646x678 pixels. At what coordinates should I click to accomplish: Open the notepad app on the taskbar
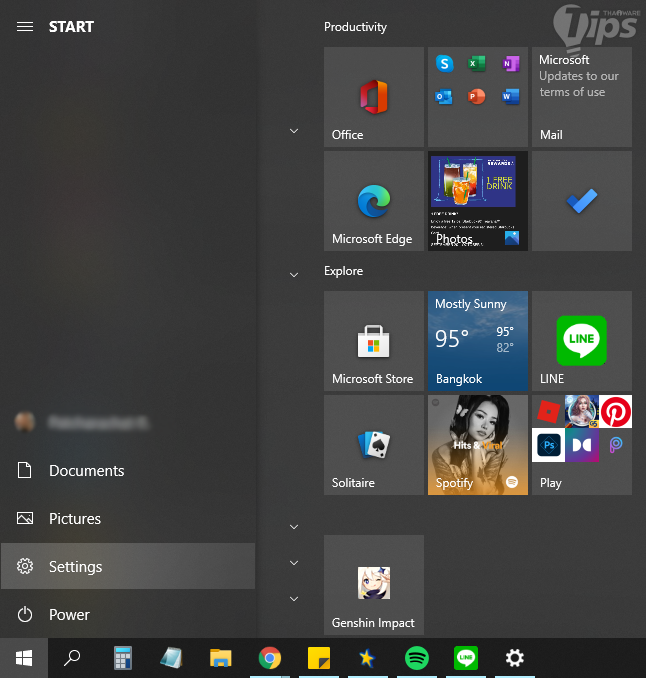[171, 658]
